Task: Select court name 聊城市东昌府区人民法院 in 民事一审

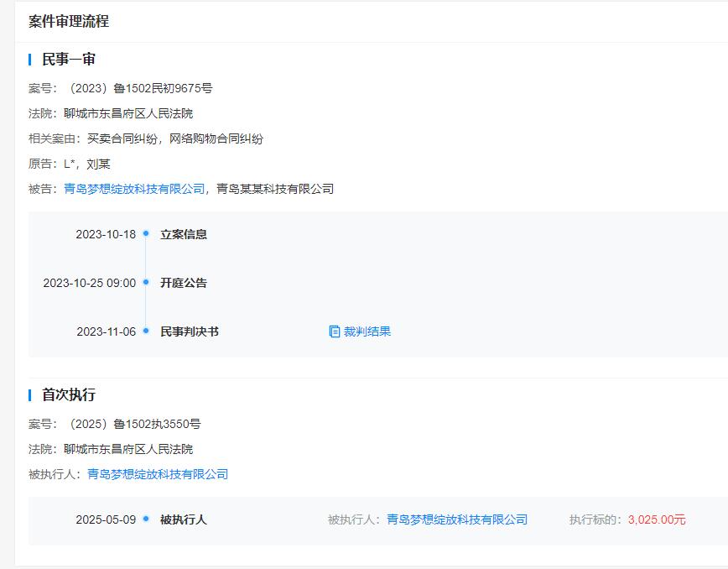Action: tap(128, 113)
